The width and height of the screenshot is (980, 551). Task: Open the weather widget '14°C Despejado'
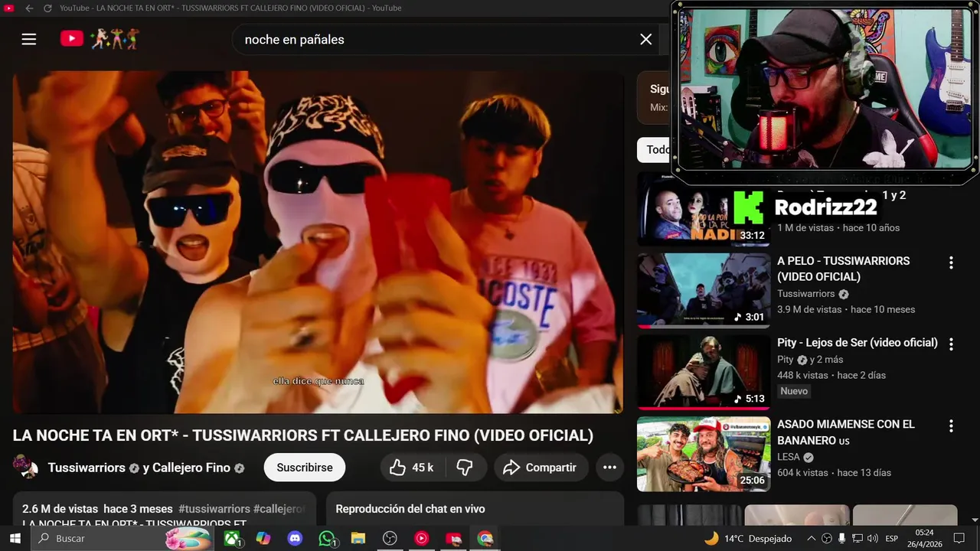[x=749, y=539]
